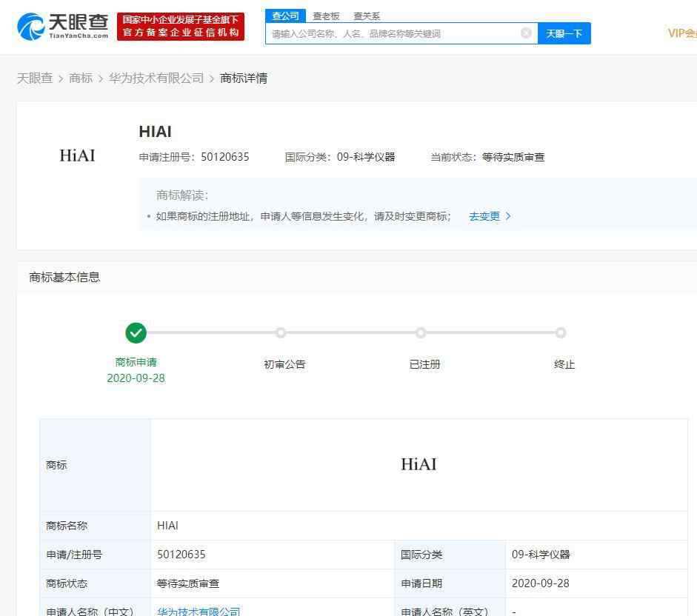
Task: Click the 商标基本信息 section heading
Action: tap(64, 278)
